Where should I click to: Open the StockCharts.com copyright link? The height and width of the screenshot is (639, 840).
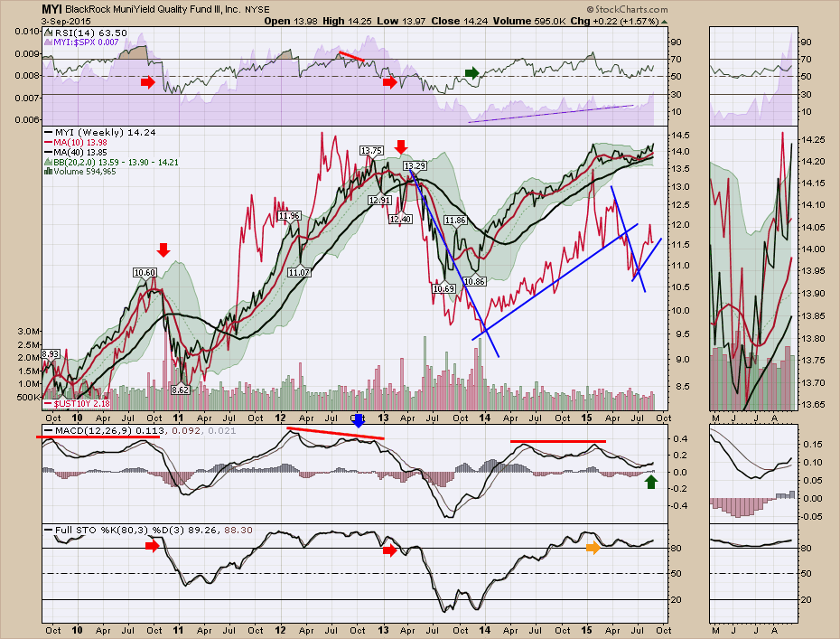(x=628, y=9)
